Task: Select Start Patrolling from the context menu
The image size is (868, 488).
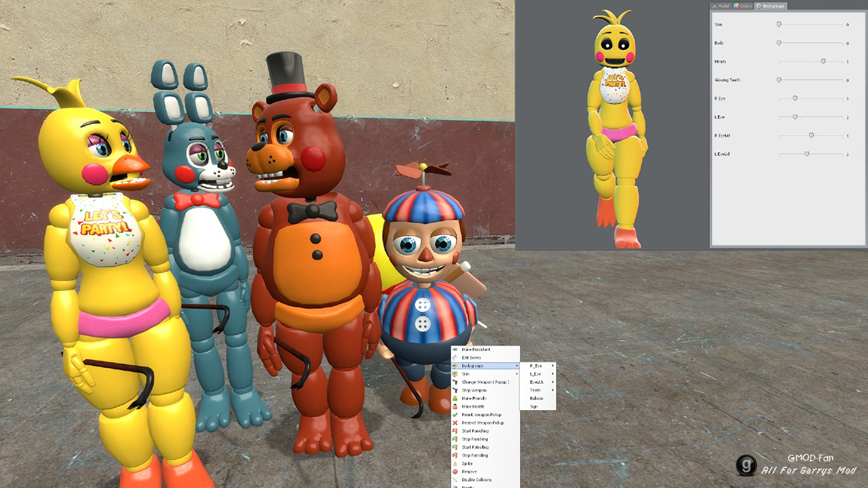Action: click(x=485, y=448)
